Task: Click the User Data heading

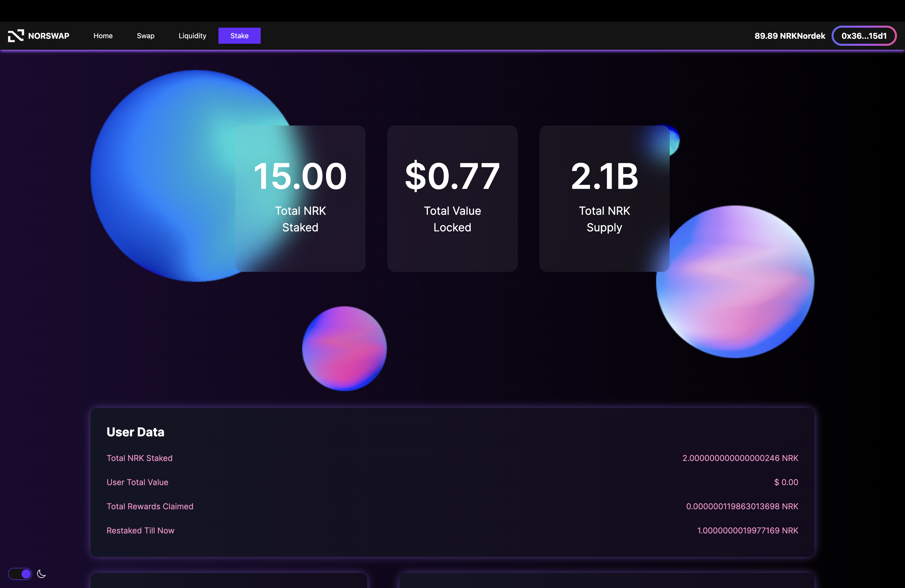Action: (x=135, y=432)
